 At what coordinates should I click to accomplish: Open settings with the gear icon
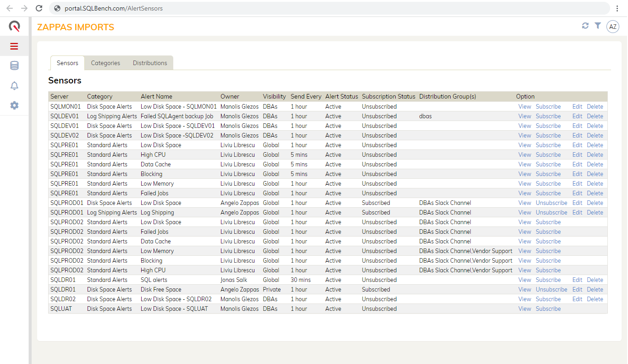(14, 105)
